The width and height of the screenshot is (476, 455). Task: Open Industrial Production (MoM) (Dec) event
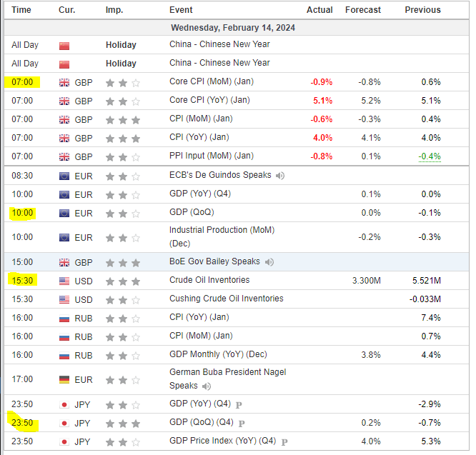pos(222,236)
